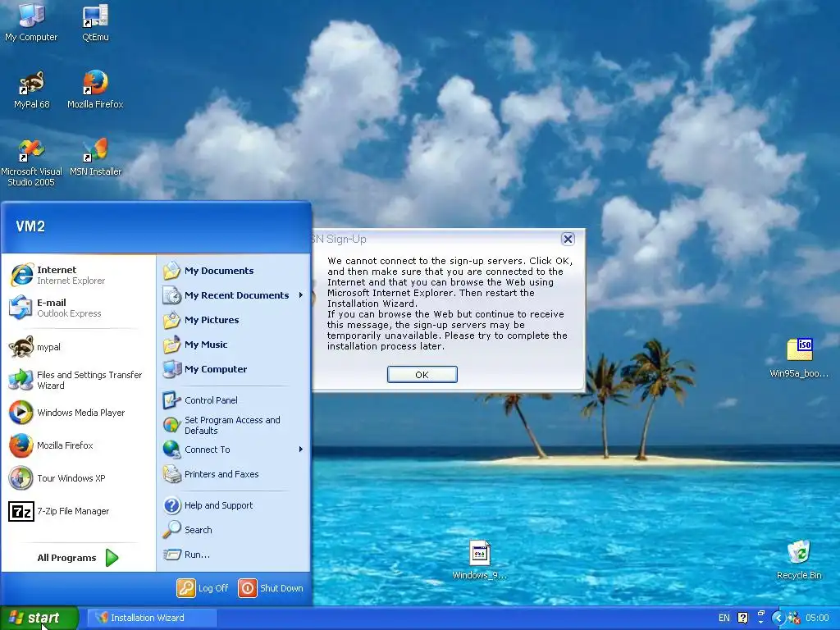The height and width of the screenshot is (630, 840).
Task: Launch Windows Media Player from Start menu
Action: pos(78,413)
